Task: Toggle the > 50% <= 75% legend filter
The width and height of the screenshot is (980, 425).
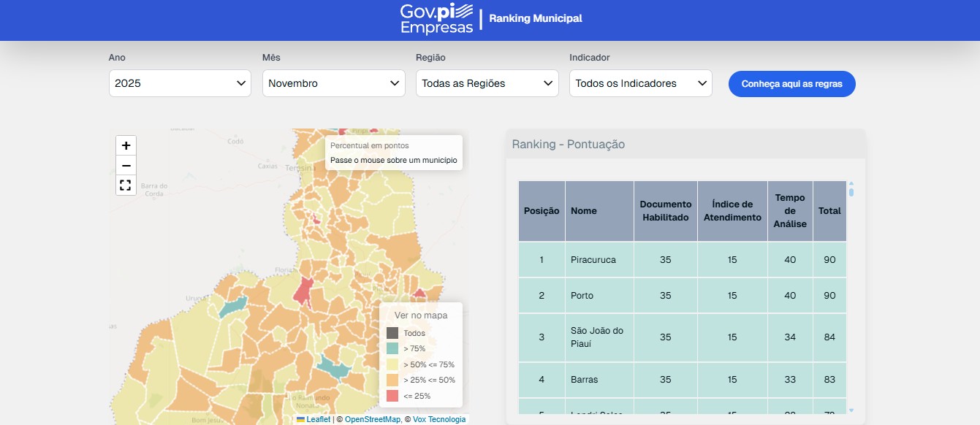Action: pyautogui.click(x=393, y=364)
